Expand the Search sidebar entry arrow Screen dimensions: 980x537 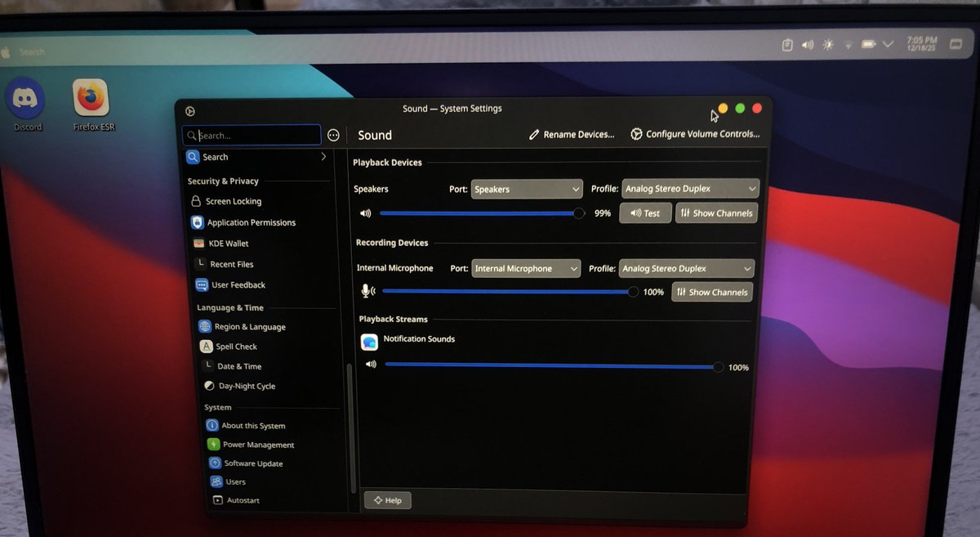tap(323, 156)
